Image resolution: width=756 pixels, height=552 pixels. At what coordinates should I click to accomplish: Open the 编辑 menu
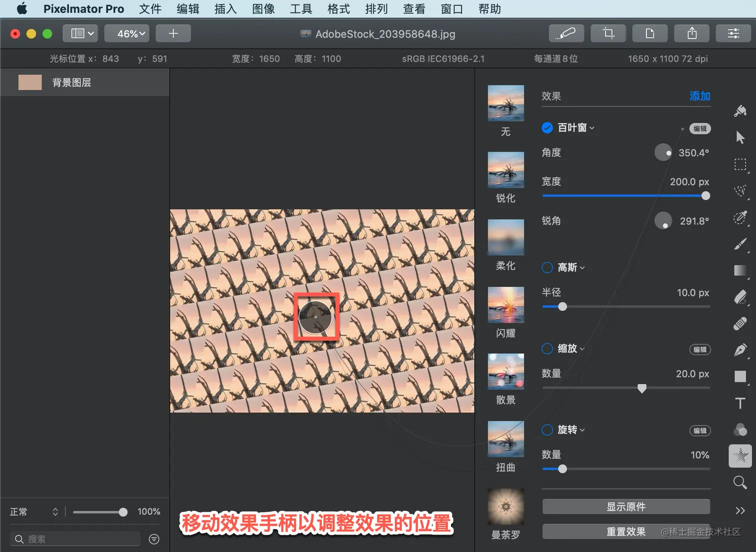point(188,9)
